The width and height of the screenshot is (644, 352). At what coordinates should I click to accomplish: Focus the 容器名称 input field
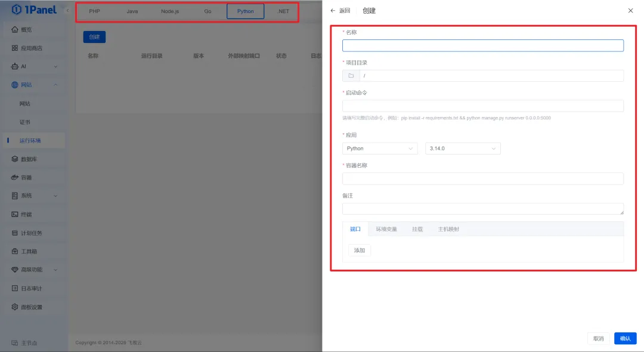[x=483, y=178]
